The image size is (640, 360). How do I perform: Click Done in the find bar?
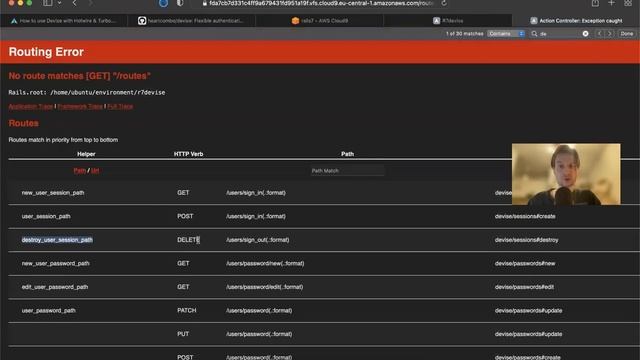[x=627, y=33]
